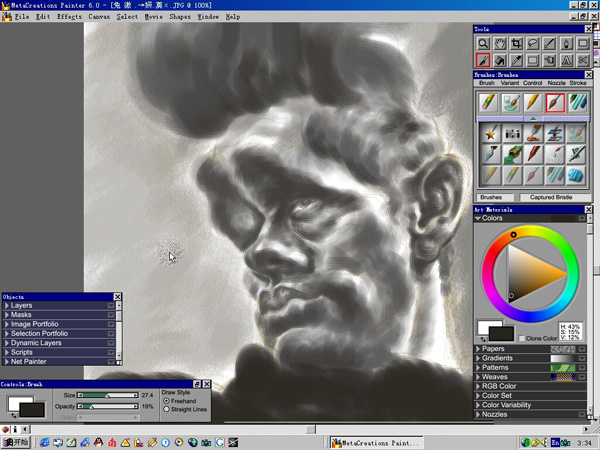Expand the Scripts section
Viewport: 600px width, 450px height.
pyautogui.click(x=7, y=352)
